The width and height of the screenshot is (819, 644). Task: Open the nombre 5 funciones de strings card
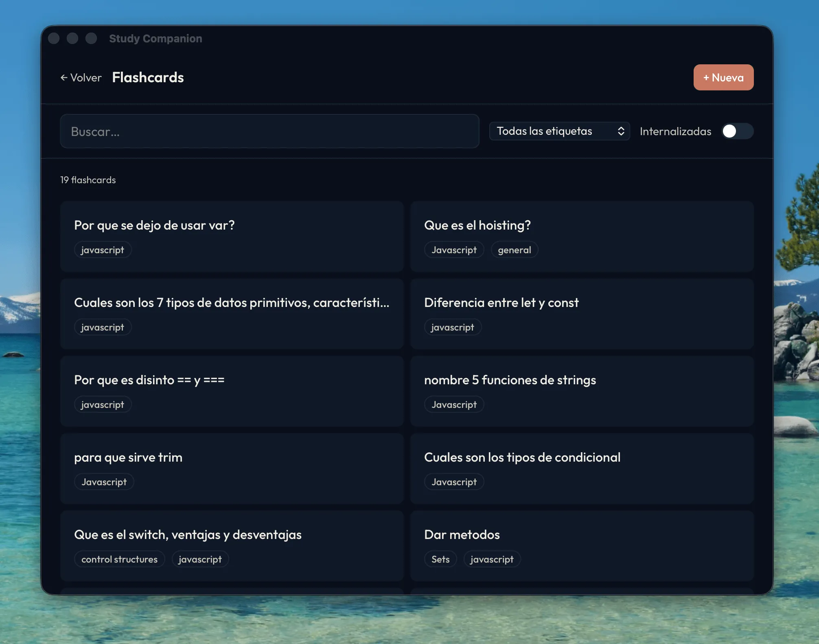pyautogui.click(x=582, y=391)
